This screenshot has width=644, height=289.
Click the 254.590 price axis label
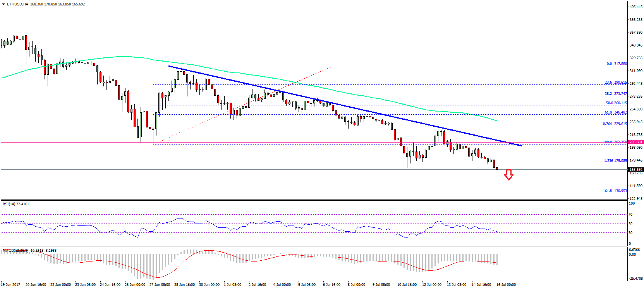(636, 109)
